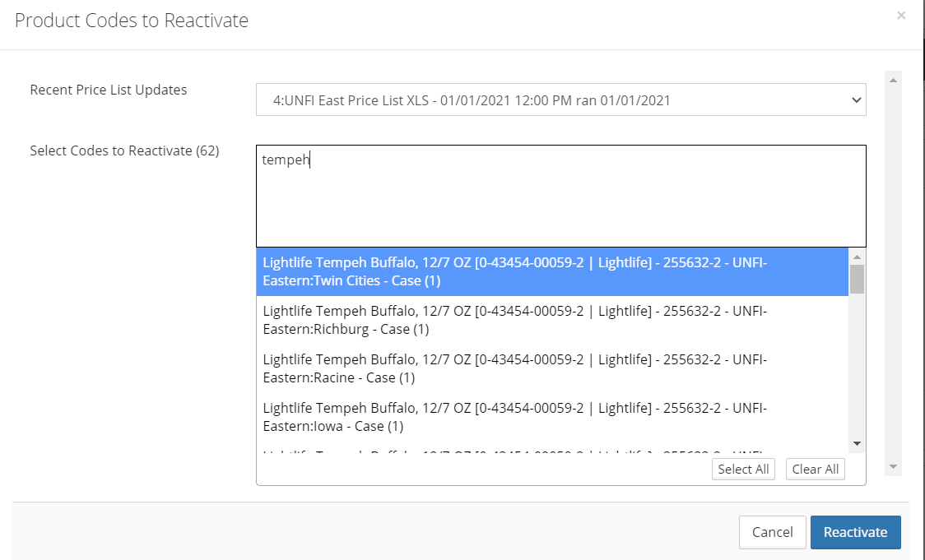Select Lightlife Tempeh Buffalo Iowa option
This screenshot has width=925, height=560.
[551, 417]
